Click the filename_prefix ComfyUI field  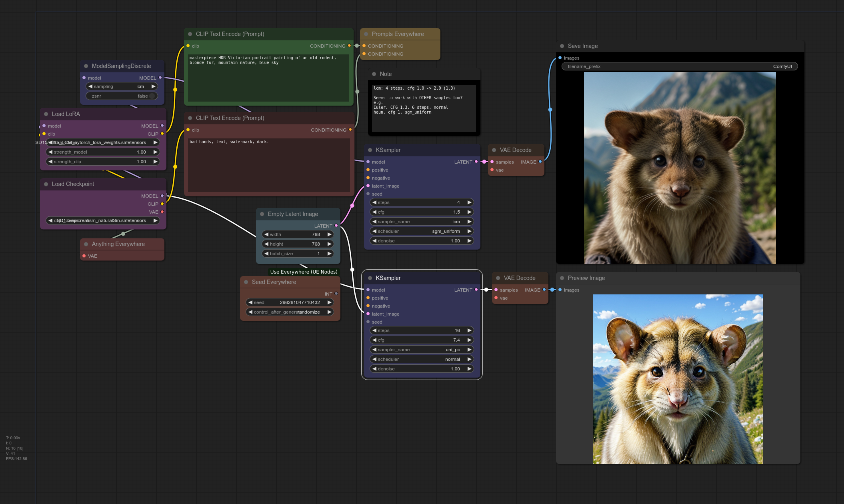coord(679,66)
